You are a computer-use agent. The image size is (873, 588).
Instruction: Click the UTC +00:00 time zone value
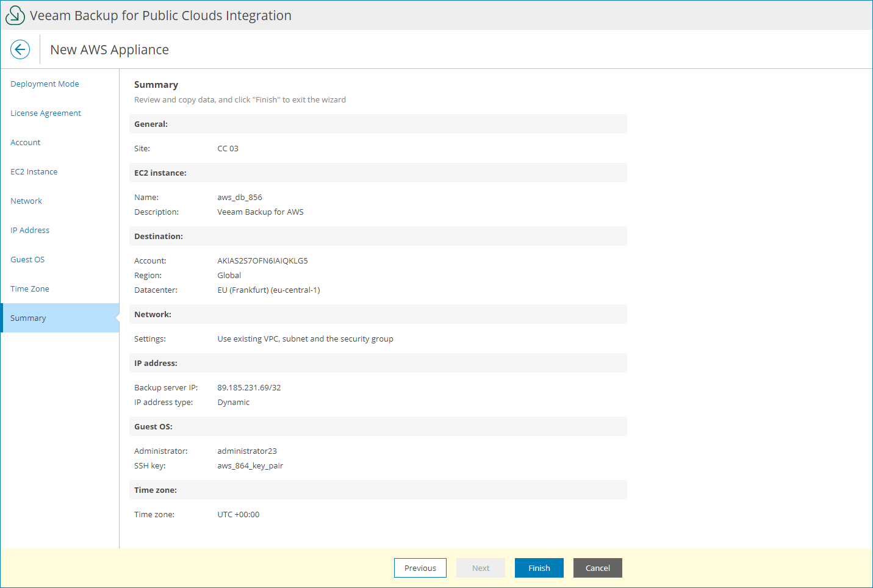[x=239, y=514]
